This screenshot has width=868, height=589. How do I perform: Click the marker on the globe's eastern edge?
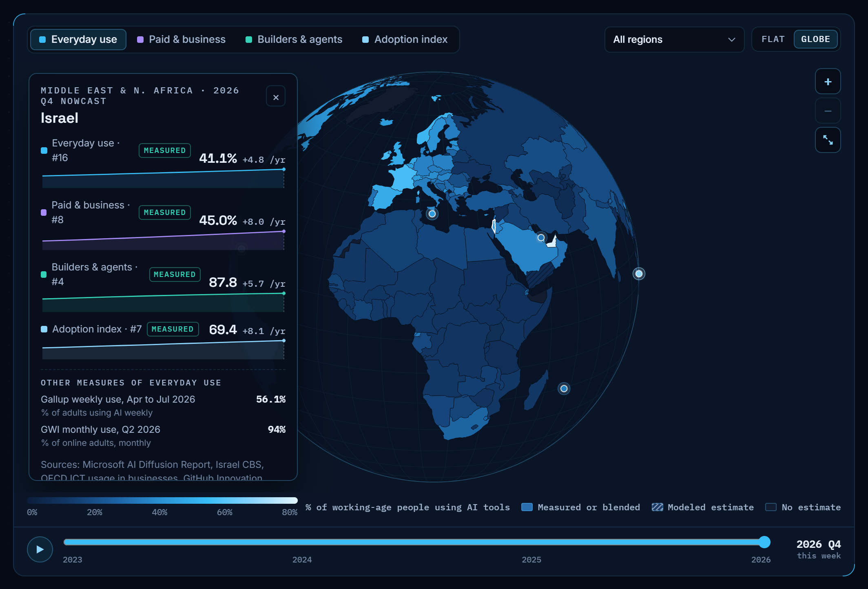click(x=639, y=274)
